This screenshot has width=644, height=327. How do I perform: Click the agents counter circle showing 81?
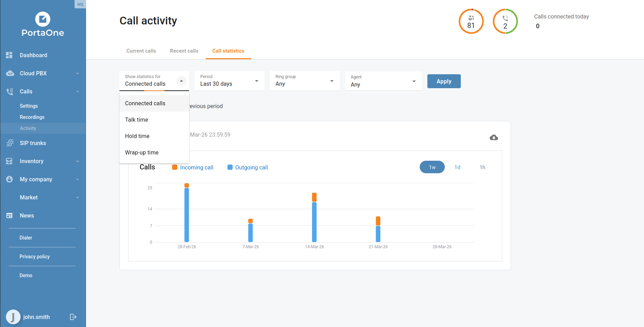471,22
